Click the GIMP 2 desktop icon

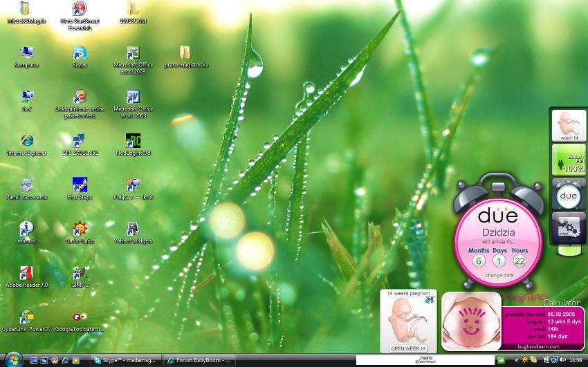80,274
